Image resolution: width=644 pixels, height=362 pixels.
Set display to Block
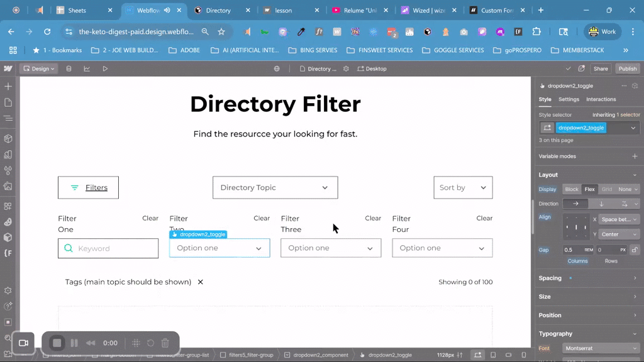[x=572, y=189]
